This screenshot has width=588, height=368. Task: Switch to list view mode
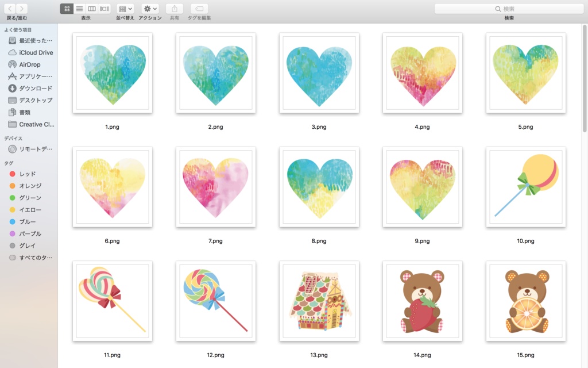(79, 9)
